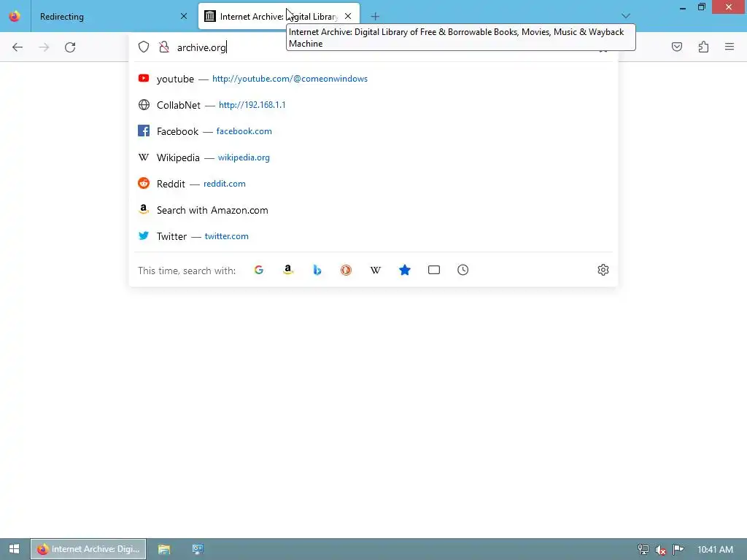Search in History clock icon

pyautogui.click(x=462, y=270)
